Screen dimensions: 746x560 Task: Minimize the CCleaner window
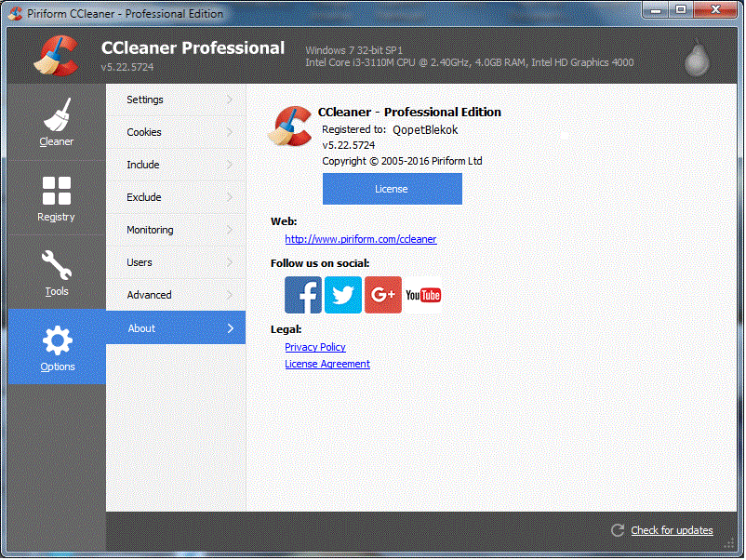[657, 9]
